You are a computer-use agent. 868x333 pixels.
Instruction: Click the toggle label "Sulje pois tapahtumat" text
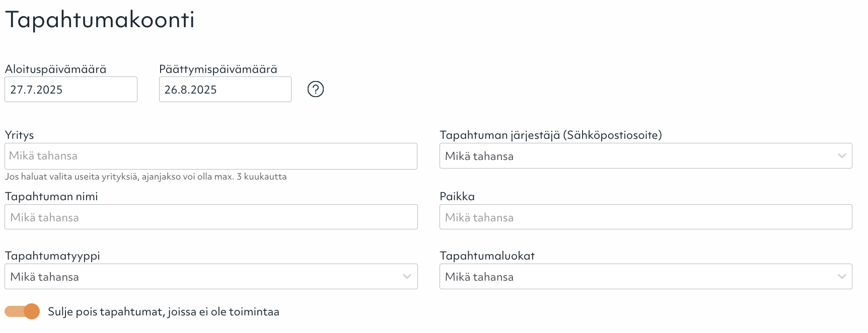(163, 312)
